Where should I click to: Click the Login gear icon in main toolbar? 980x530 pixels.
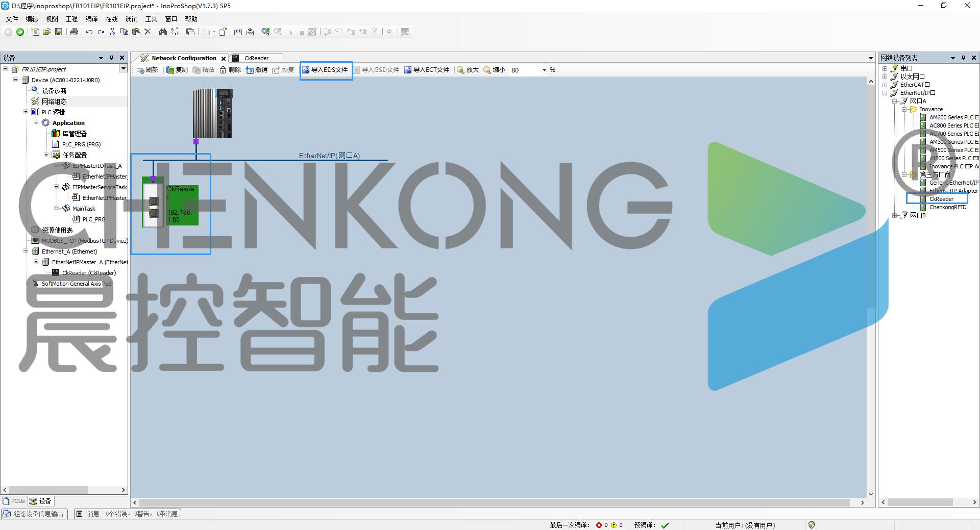coord(265,32)
